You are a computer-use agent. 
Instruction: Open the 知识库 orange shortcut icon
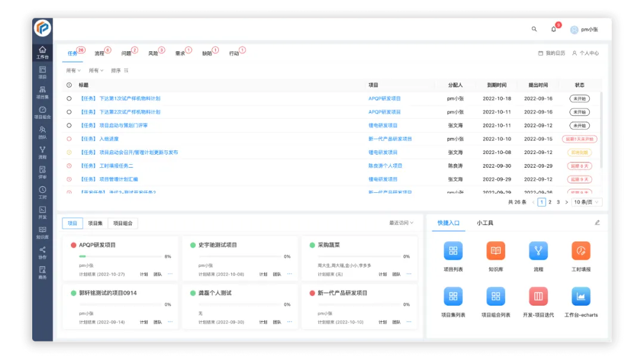(x=496, y=251)
